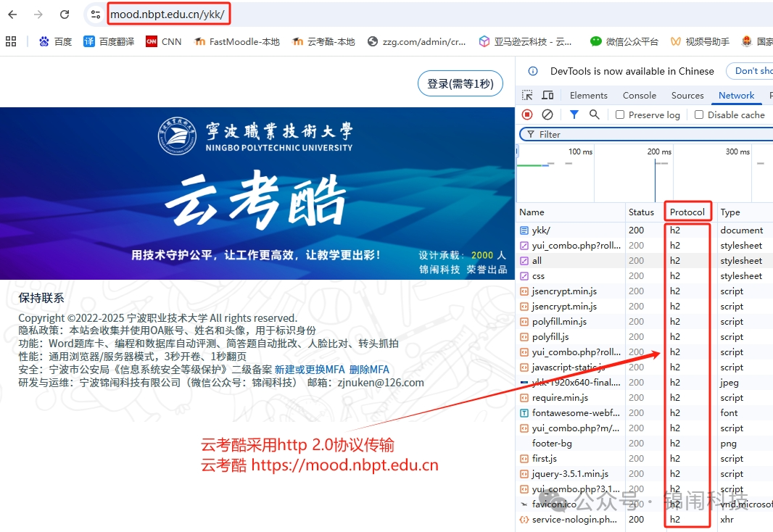Open the 亚马逊云科技 bookmark
Viewport: 773px width, 532px height.
click(526, 41)
